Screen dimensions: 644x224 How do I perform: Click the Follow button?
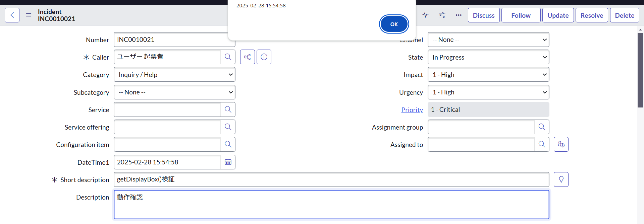pyautogui.click(x=521, y=15)
